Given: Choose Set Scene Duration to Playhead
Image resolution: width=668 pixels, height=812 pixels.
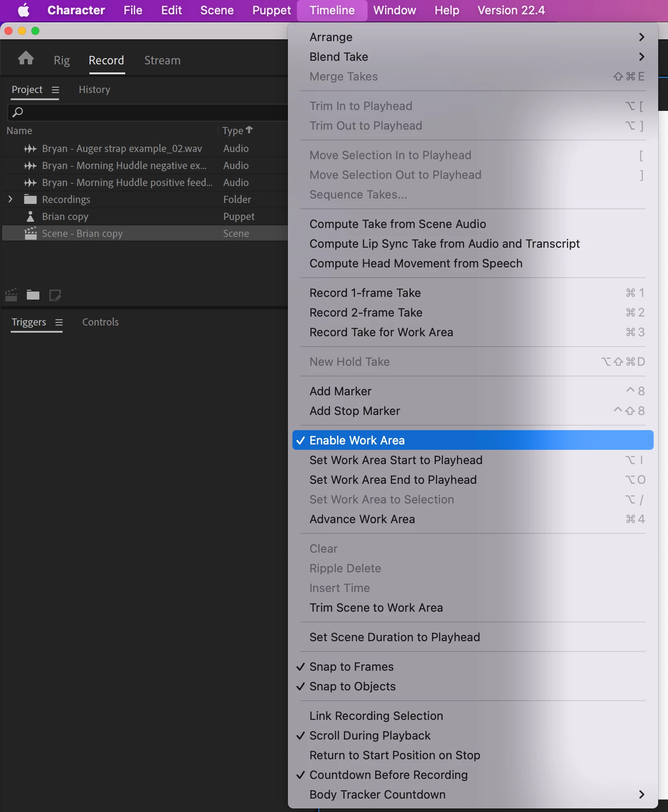Looking at the screenshot, I should coord(473,637).
